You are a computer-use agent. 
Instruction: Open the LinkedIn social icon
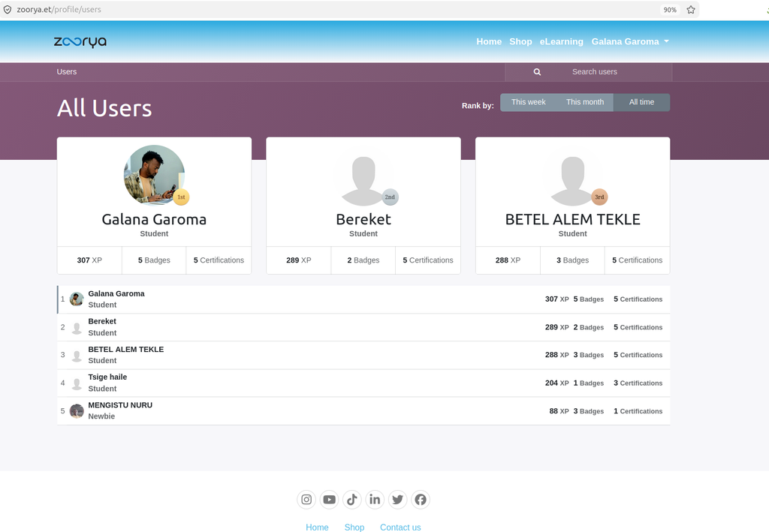[375, 500]
